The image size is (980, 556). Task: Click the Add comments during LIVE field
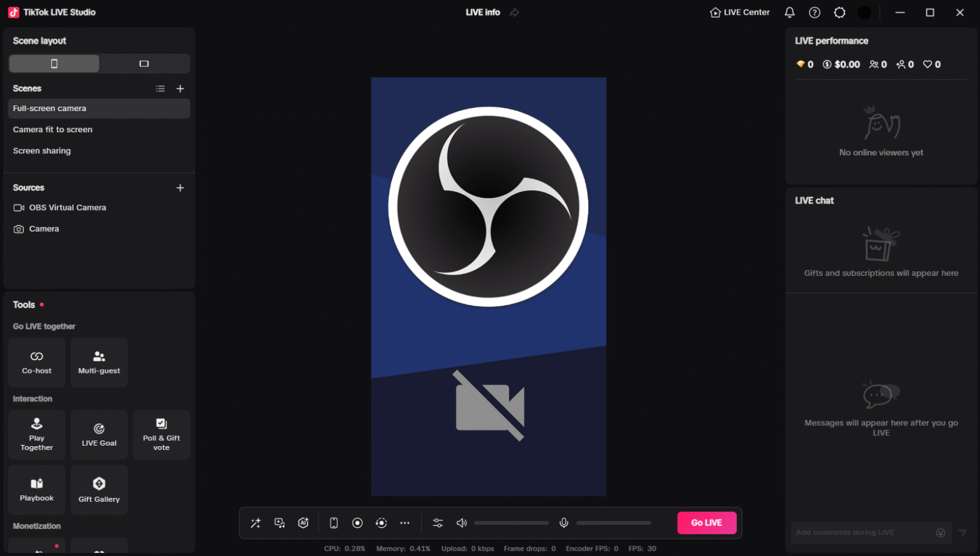(861, 532)
